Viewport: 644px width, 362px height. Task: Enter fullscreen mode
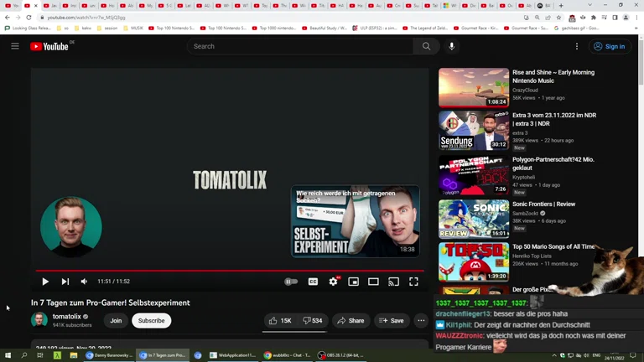pyautogui.click(x=413, y=282)
